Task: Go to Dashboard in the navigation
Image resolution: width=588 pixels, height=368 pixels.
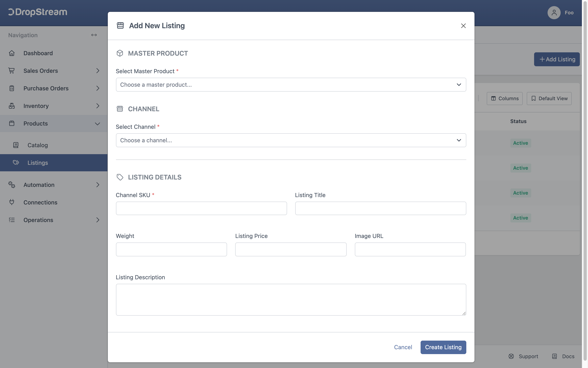Action: tap(54, 53)
